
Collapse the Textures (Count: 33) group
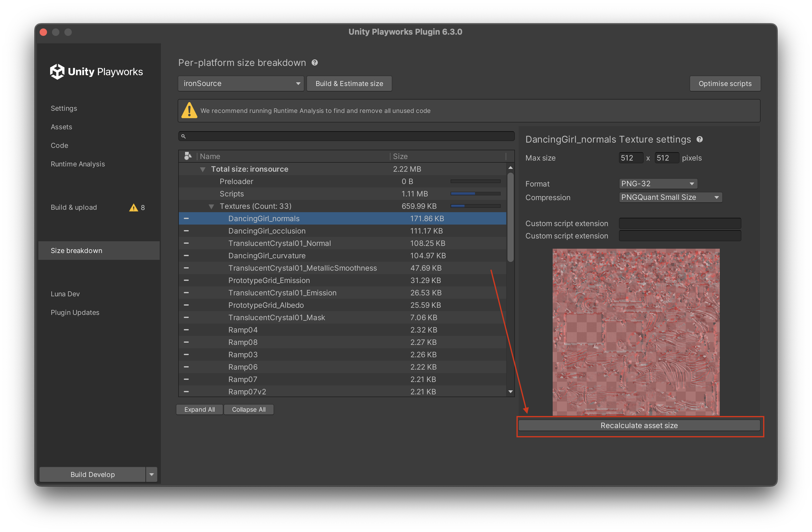pos(211,206)
